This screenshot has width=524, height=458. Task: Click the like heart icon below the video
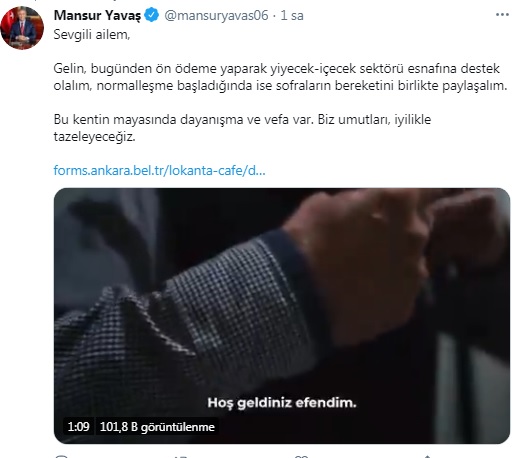pos(301,456)
